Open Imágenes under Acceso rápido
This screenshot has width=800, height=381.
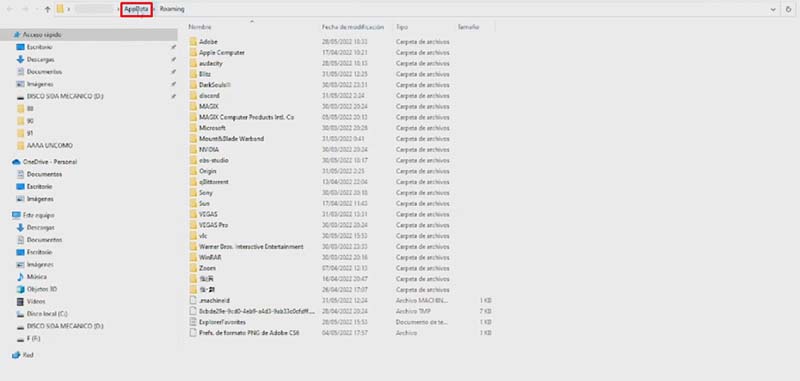click(40, 84)
